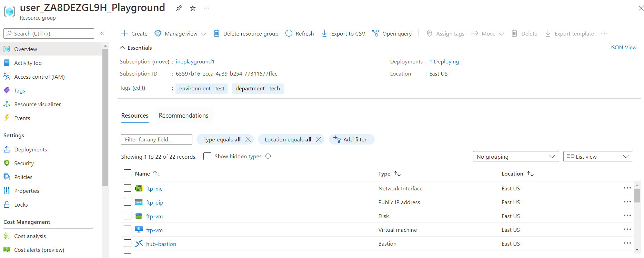
Task: Select the ftp-pip resource checkbox
Action: pos(128,202)
